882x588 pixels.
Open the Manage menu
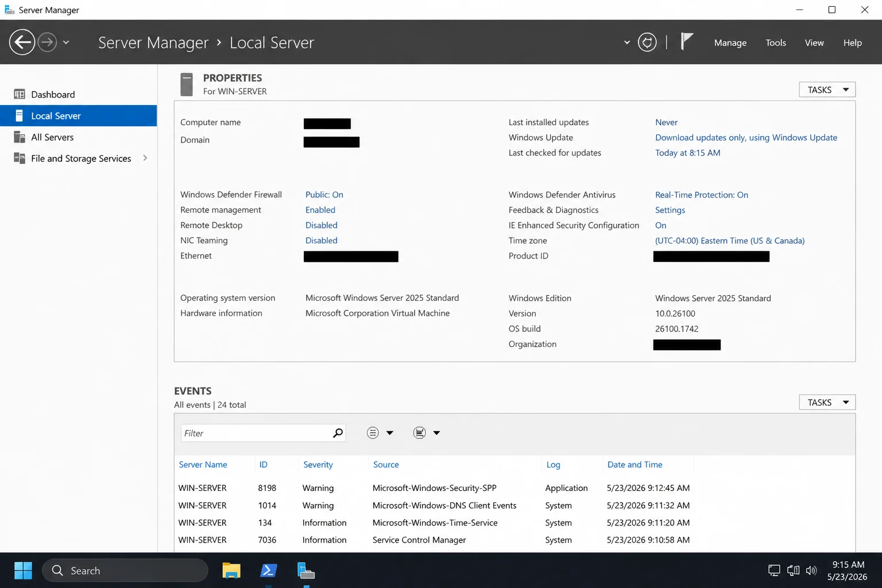coord(730,42)
